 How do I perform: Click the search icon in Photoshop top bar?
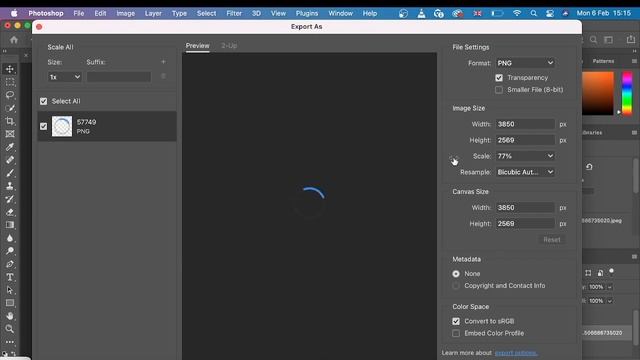click(x=593, y=40)
